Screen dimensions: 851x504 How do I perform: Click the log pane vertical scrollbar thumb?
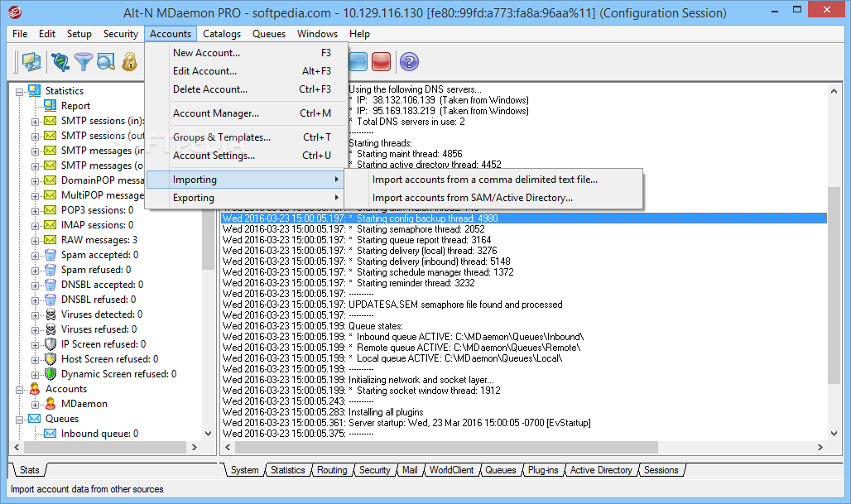[x=834, y=286]
